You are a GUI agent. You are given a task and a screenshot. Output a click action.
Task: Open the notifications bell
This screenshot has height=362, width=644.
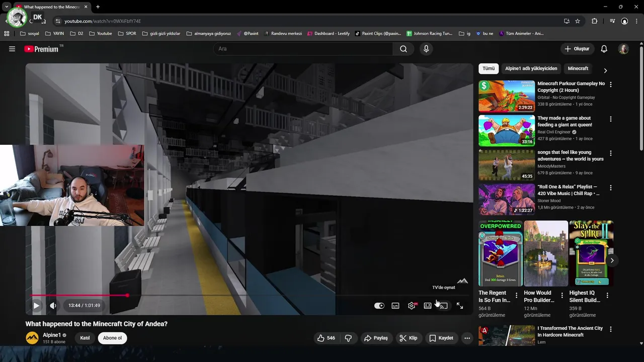pos(604,49)
